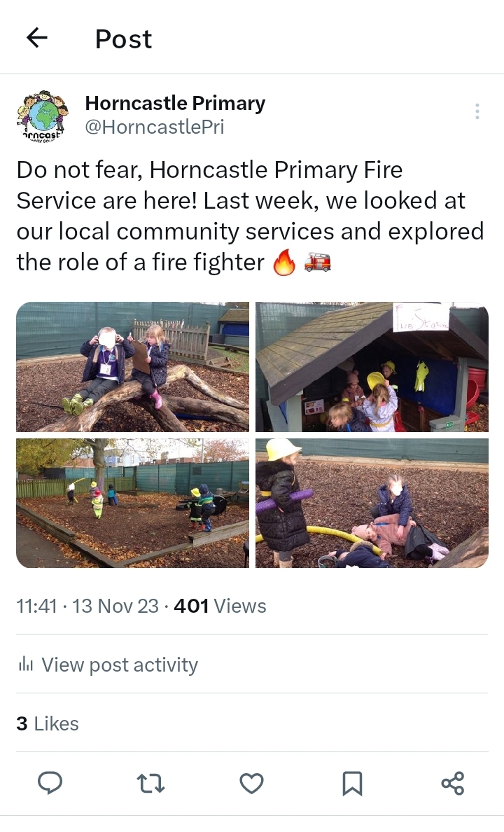The image size is (504, 832).
Task: Open photo with yellow hose
Action: click(x=372, y=503)
